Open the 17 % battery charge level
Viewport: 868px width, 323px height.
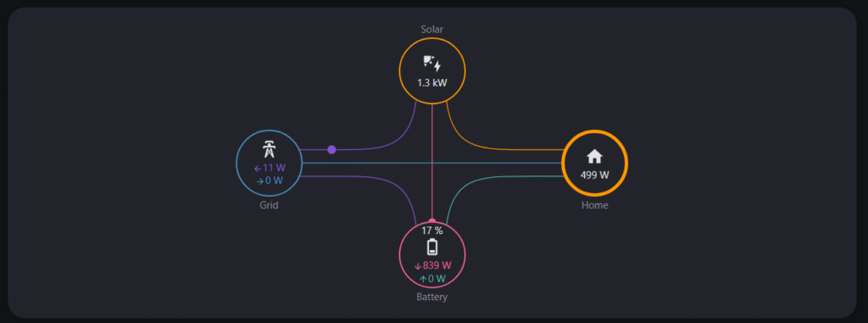432,231
